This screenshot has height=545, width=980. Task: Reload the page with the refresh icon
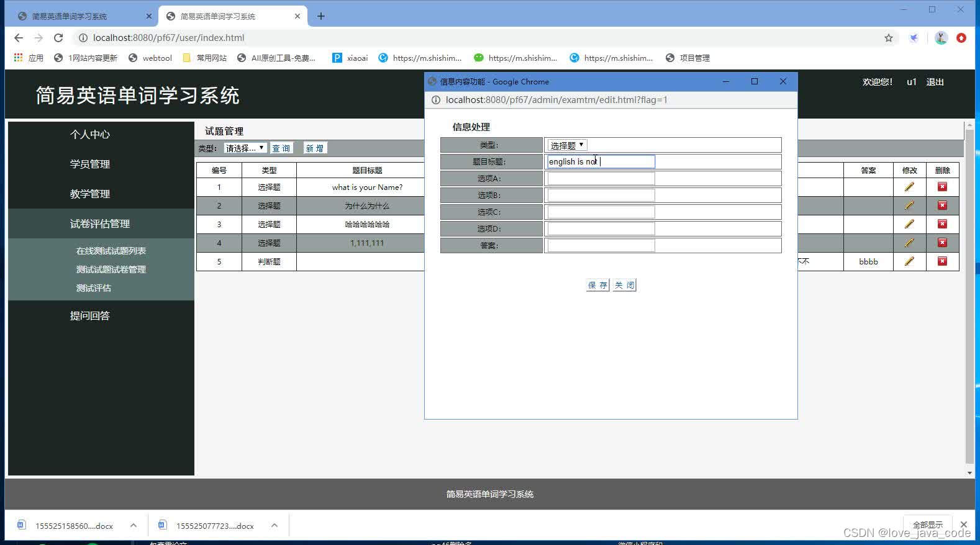point(58,38)
